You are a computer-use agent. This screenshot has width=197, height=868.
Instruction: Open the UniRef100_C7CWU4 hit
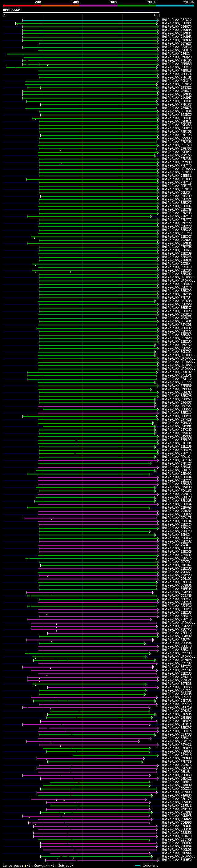coord(177,826)
